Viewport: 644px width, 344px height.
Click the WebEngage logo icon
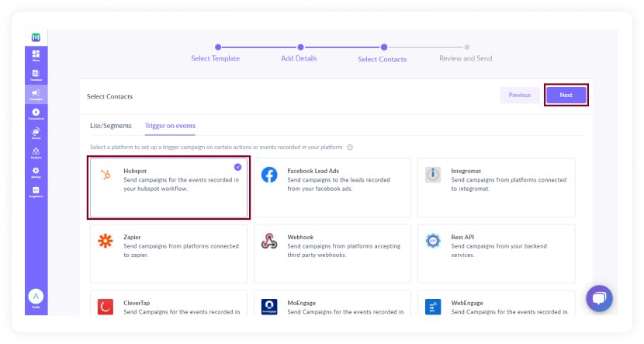(433, 307)
